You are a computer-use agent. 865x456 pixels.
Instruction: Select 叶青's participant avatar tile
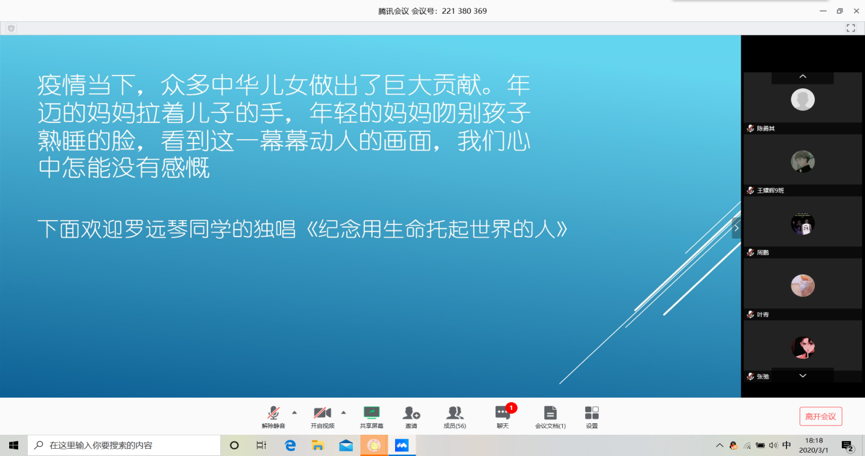tap(803, 285)
